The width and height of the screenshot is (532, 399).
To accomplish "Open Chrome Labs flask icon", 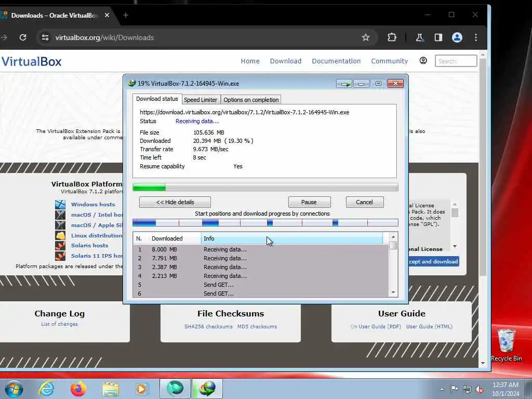I will pos(420,37).
